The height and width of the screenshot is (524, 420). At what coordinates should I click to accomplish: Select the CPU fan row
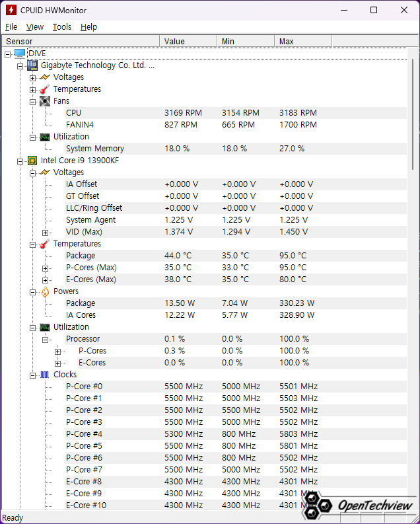[236, 113]
